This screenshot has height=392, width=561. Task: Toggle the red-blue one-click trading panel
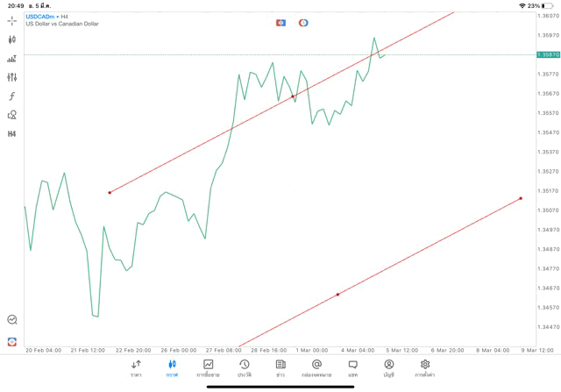280,22
